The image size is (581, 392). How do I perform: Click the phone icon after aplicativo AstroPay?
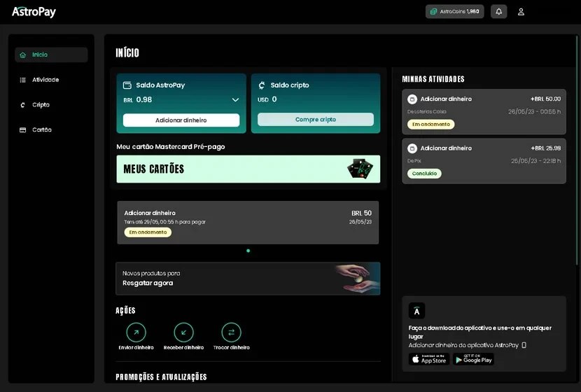tap(524, 345)
